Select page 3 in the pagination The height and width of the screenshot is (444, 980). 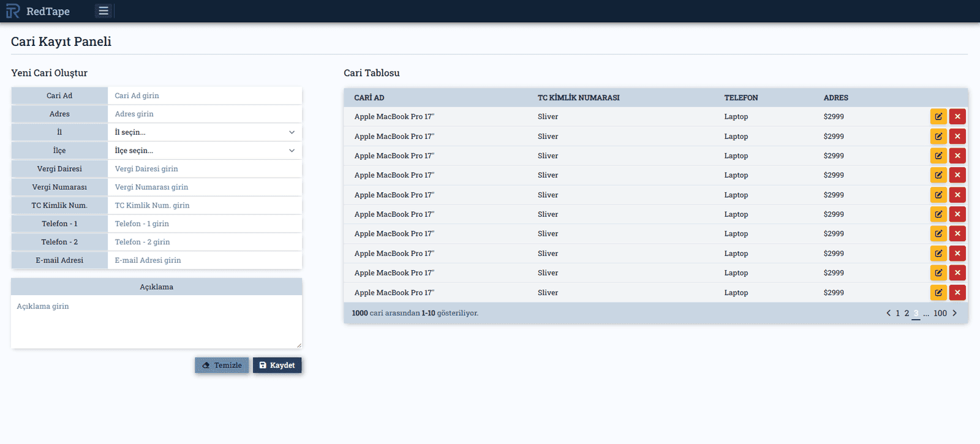tap(916, 313)
